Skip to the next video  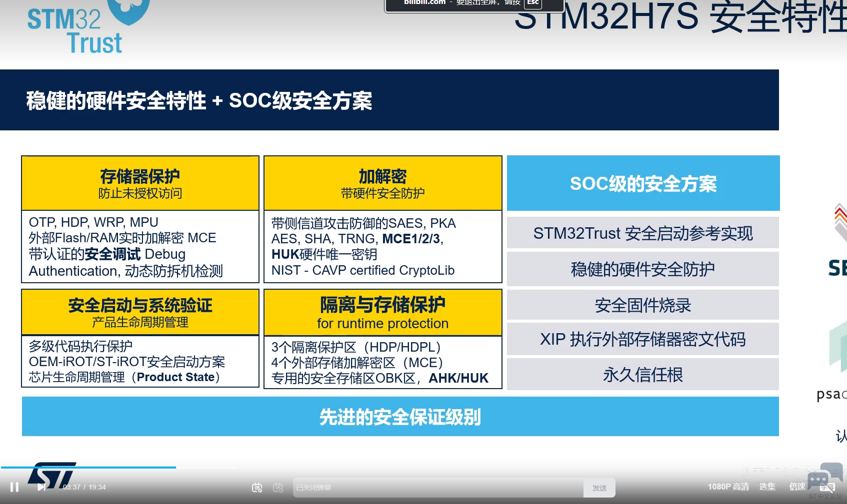(x=41, y=487)
